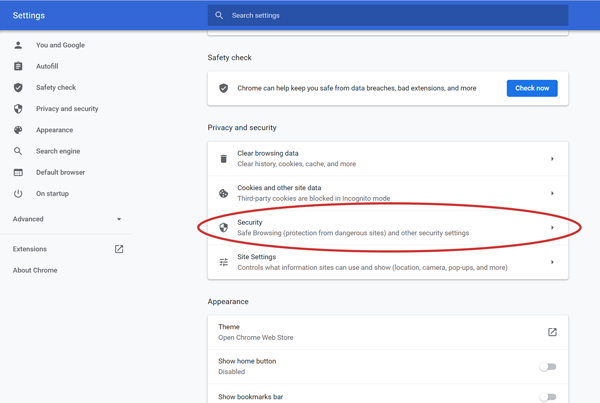This screenshot has height=403, width=600.
Task: Click the palette icon beside sidebar Appearance
Action: click(18, 130)
